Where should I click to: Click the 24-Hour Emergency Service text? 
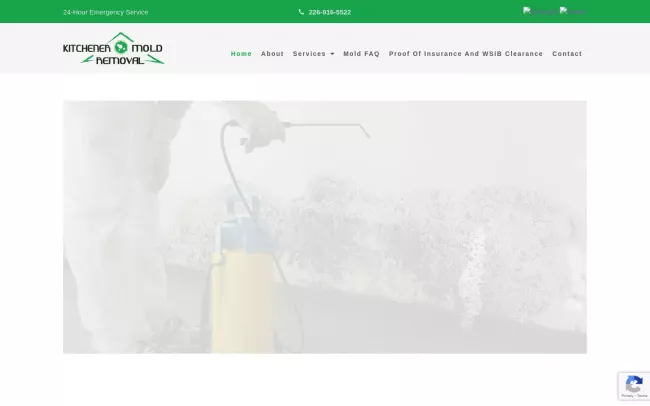click(105, 12)
